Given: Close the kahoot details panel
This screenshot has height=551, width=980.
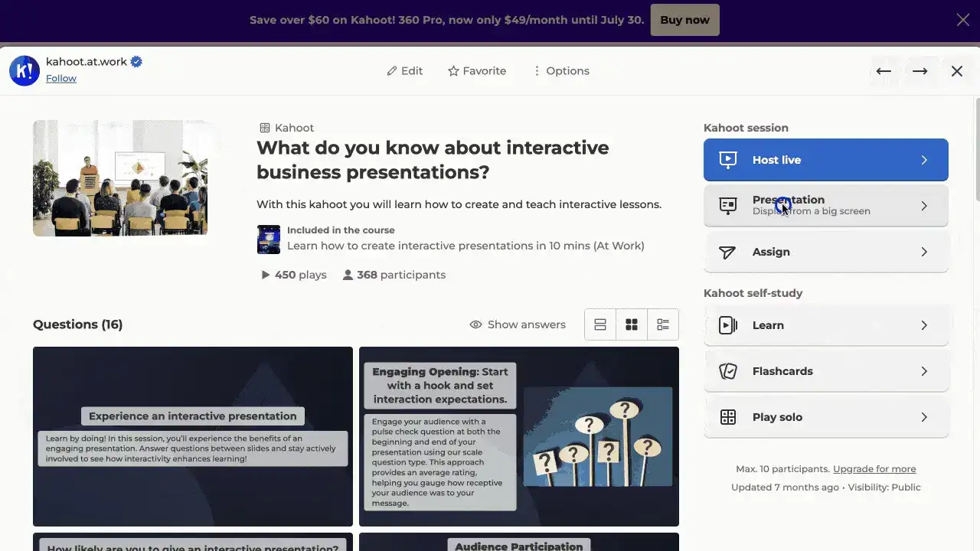Looking at the screenshot, I should click(957, 71).
